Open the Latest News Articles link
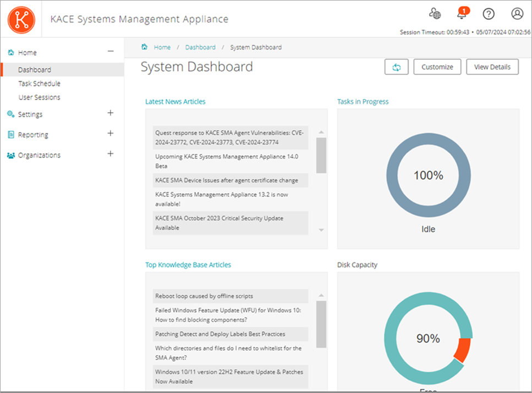The height and width of the screenshot is (393, 532). (x=175, y=102)
